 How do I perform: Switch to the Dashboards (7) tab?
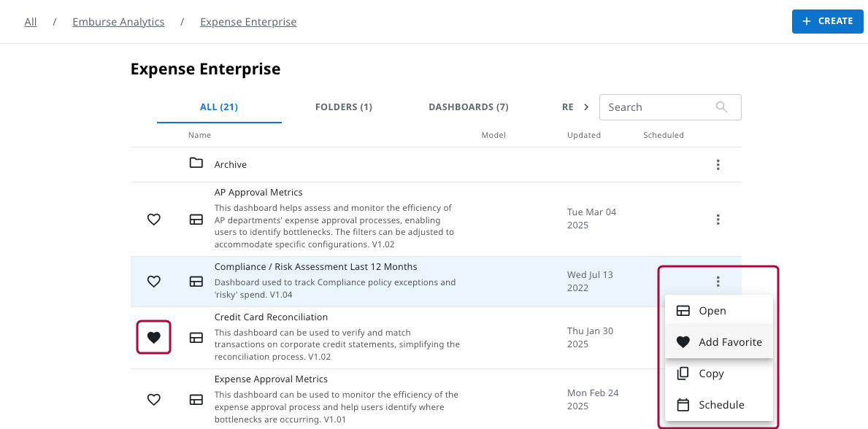(468, 107)
